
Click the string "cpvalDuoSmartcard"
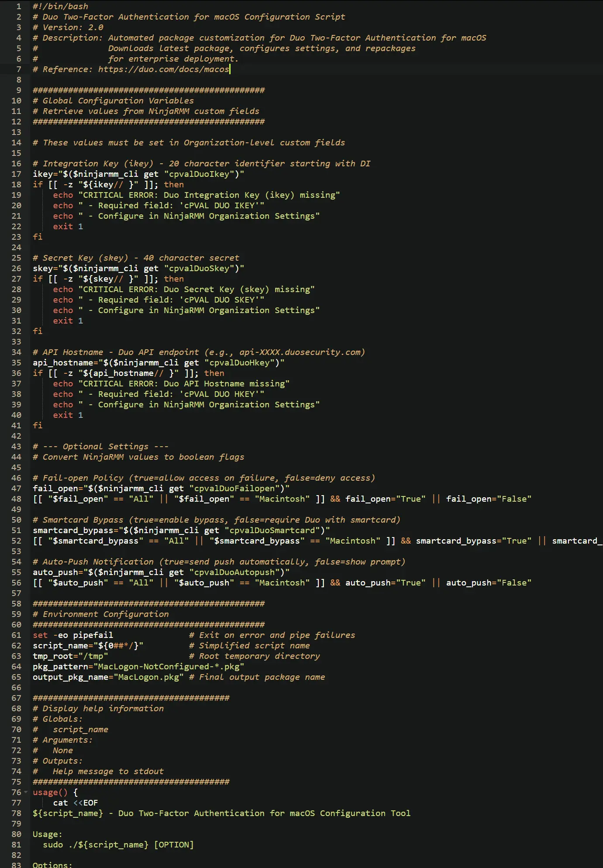(x=272, y=530)
